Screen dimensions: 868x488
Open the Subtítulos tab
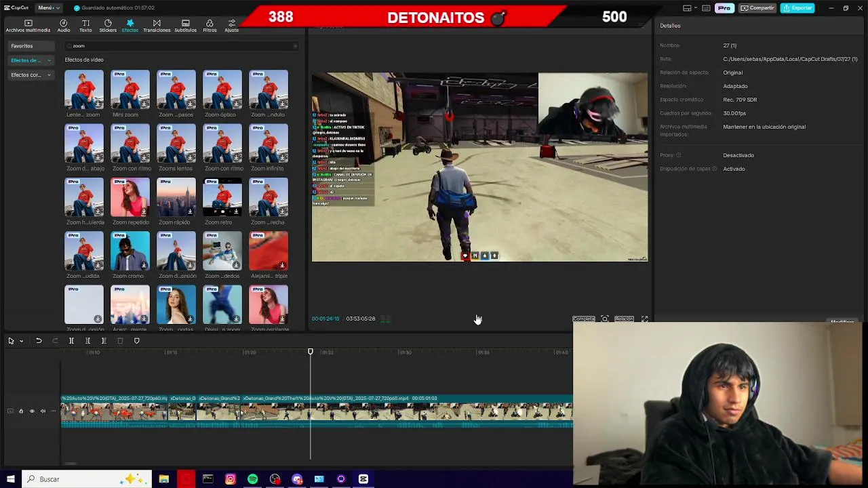pyautogui.click(x=185, y=26)
